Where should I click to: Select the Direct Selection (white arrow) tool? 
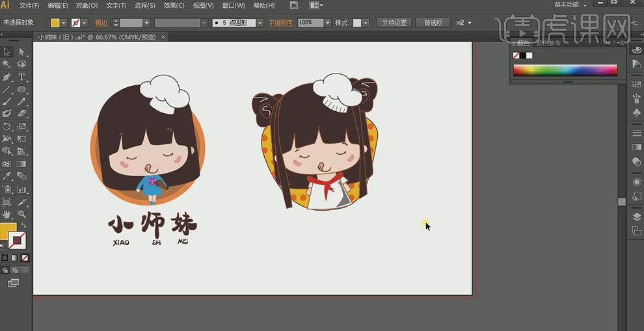[21, 52]
